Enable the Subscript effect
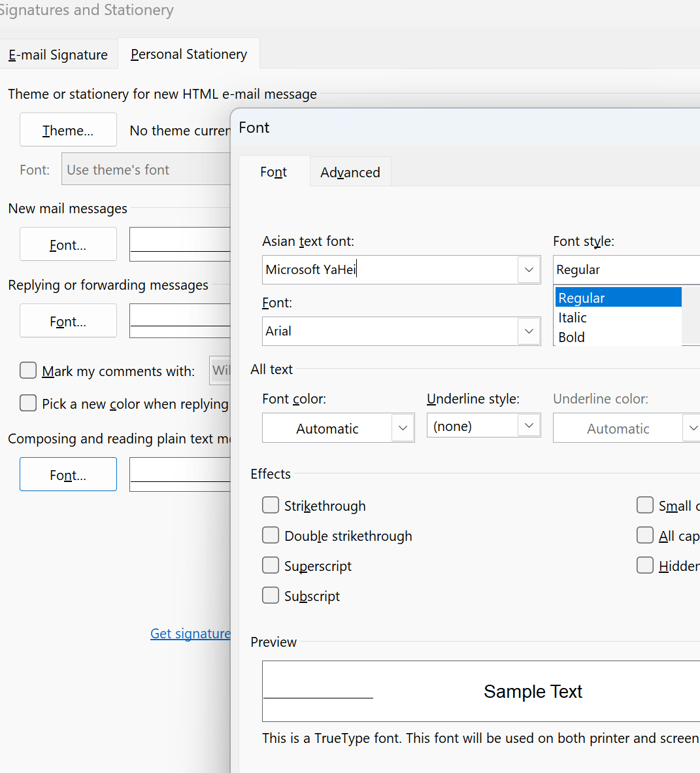 [x=271, y=595]
